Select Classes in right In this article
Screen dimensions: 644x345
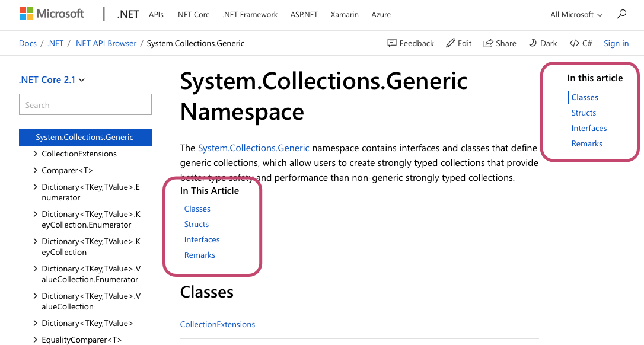click(x=585, y=97)
